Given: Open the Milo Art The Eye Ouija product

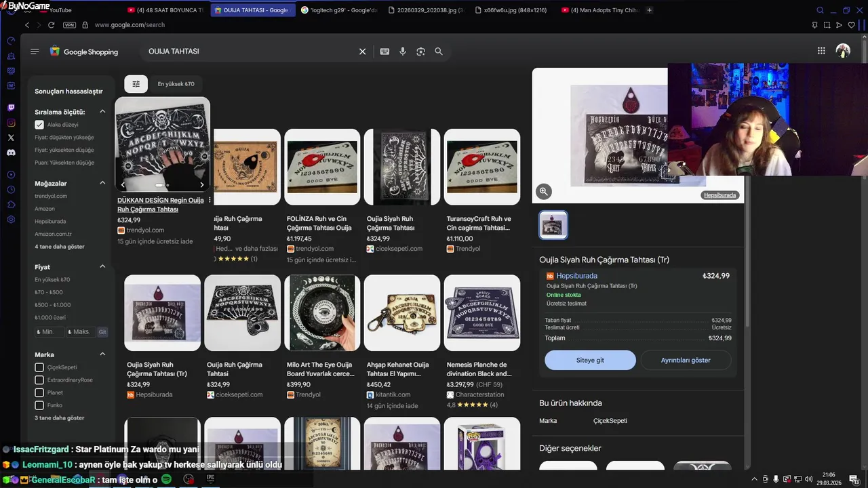Looking at the screenshot, I should coord(322,338).
